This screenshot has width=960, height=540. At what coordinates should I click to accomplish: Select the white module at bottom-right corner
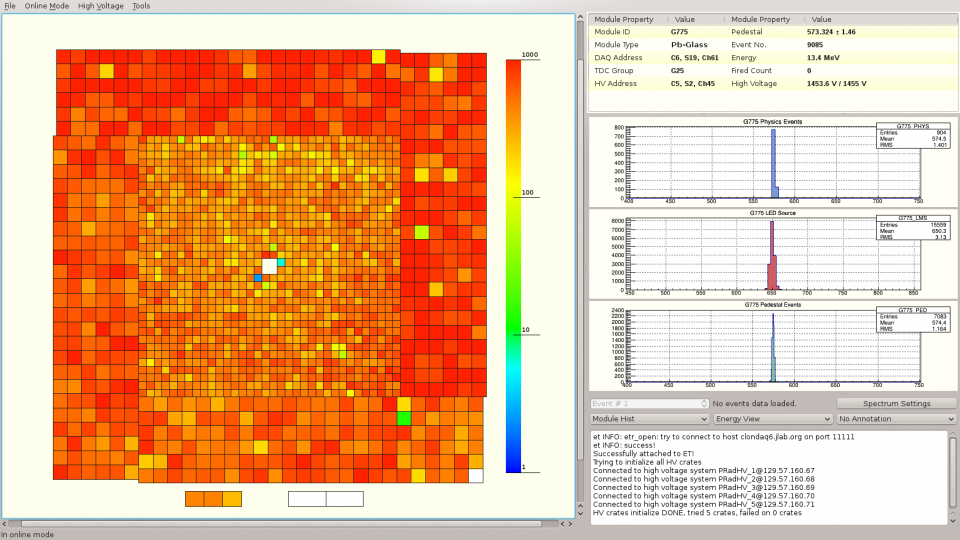[476, 476]
